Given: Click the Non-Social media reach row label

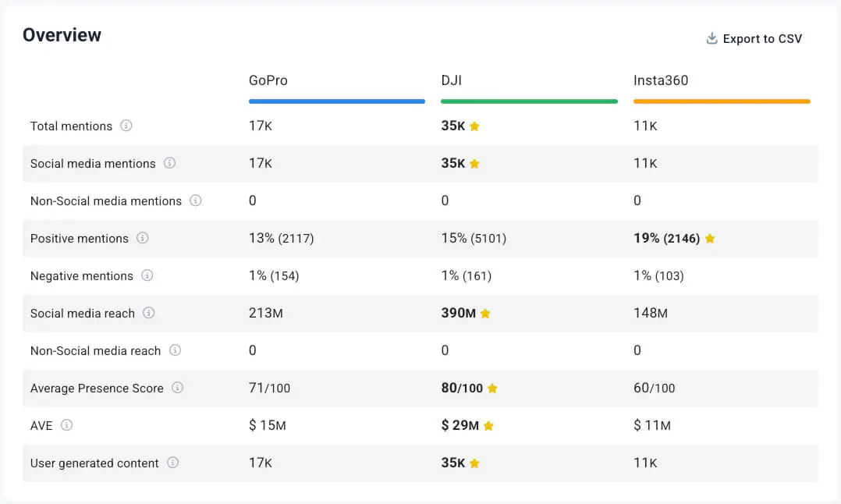Looking at the screenshot, I should coord(95,350).
